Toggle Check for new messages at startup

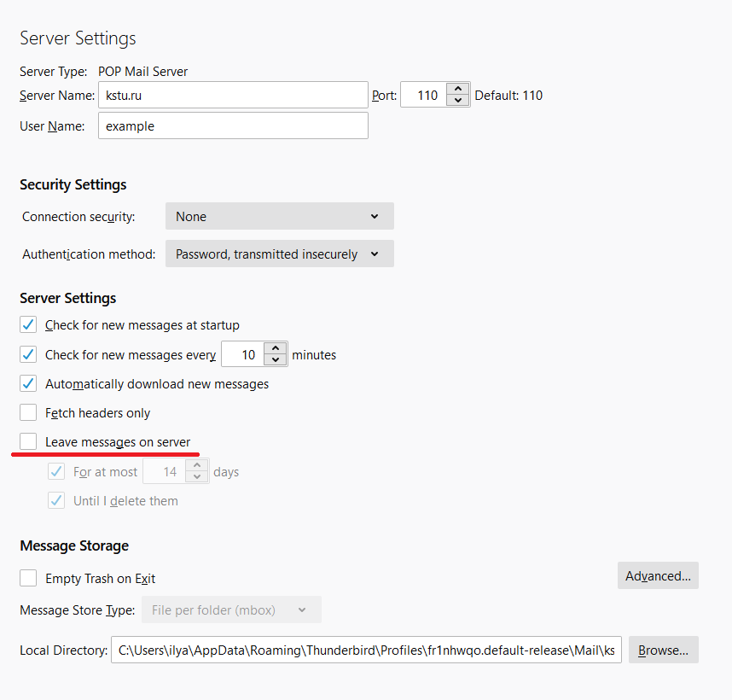[x=29, y=325]
